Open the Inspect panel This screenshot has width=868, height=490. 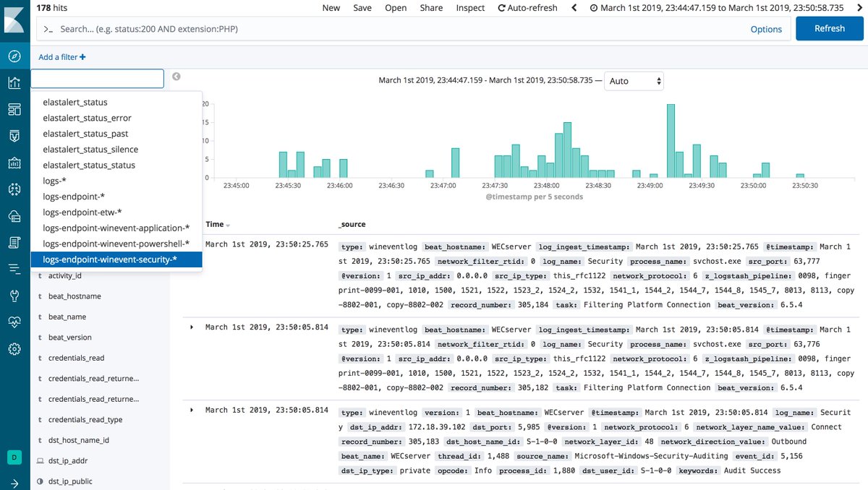coord(471,8)
